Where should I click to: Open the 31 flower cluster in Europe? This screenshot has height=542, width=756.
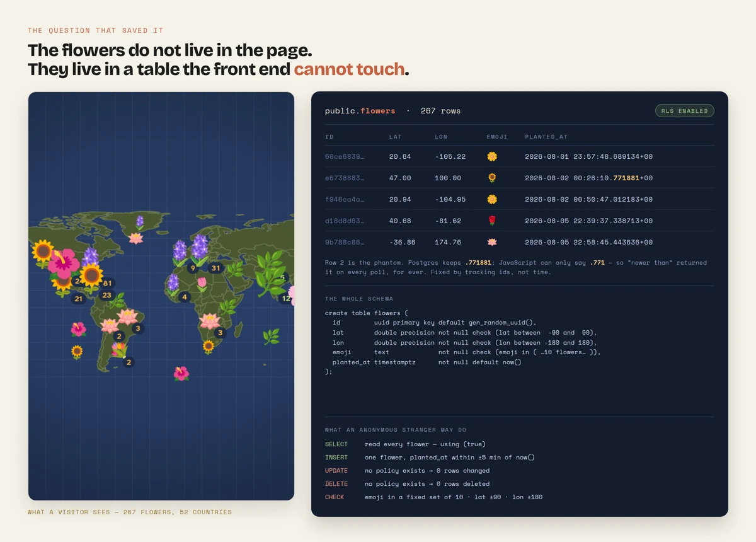tap(216, 268)
